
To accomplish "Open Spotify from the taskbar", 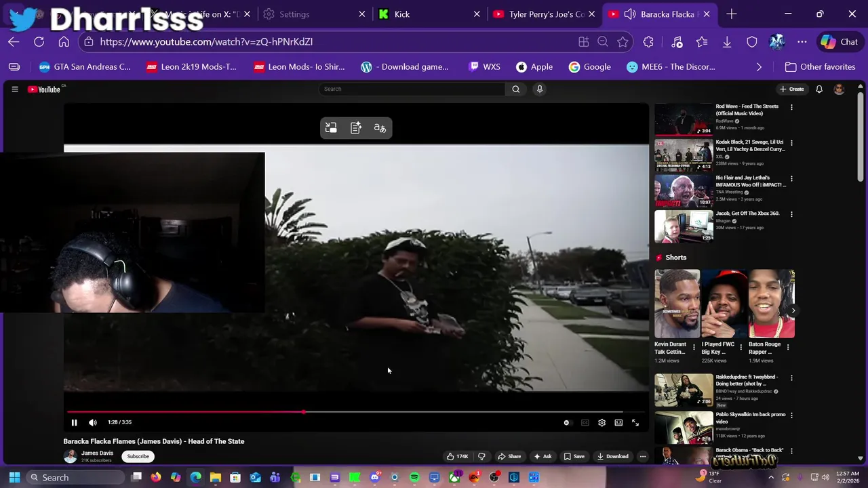I will [x=414, y=478].
